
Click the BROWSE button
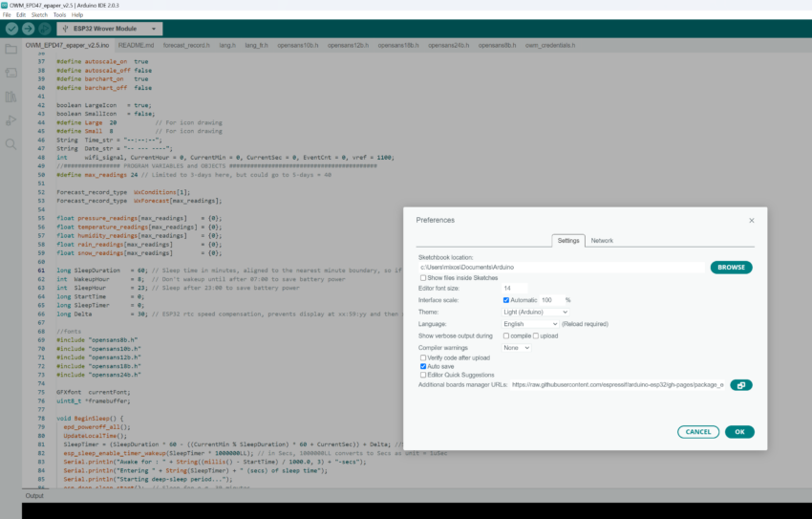click(731, 268)
